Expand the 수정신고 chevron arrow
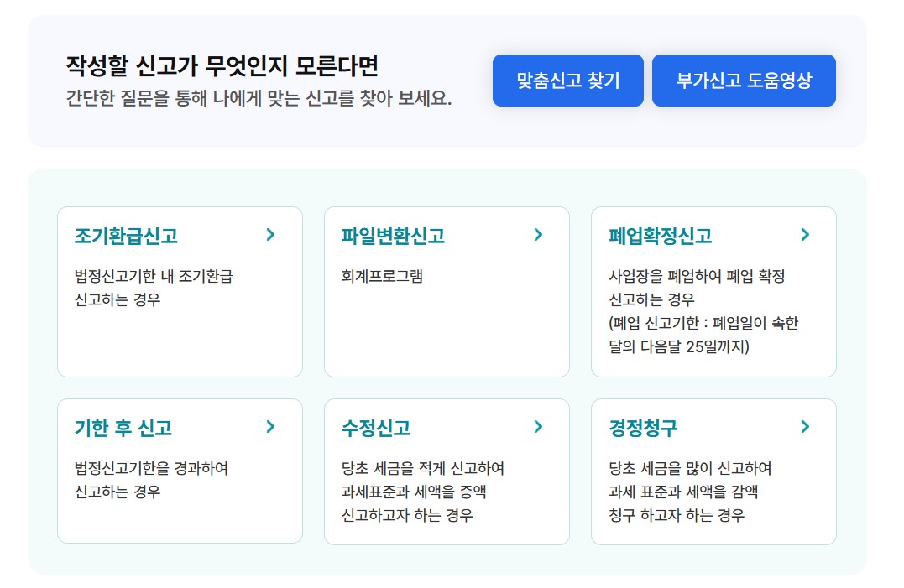Viewport: 904px width, 588px height. pyautogui.click(x=538, y=427)
